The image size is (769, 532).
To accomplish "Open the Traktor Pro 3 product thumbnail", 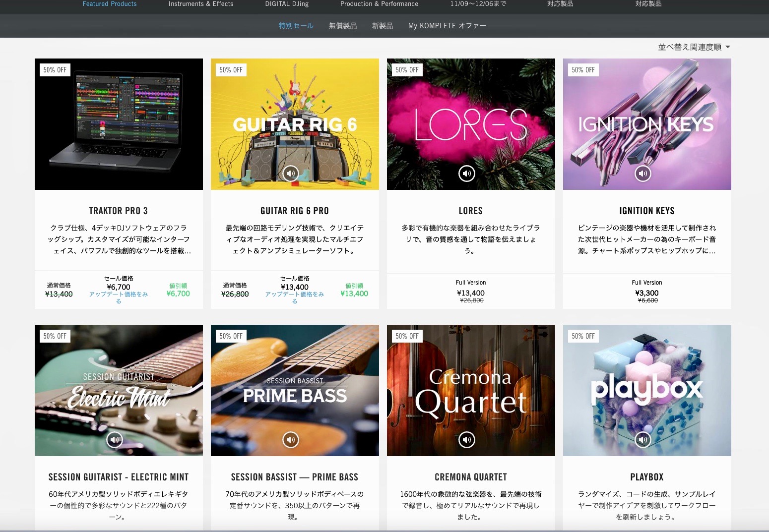I will [x=119, y=124].
